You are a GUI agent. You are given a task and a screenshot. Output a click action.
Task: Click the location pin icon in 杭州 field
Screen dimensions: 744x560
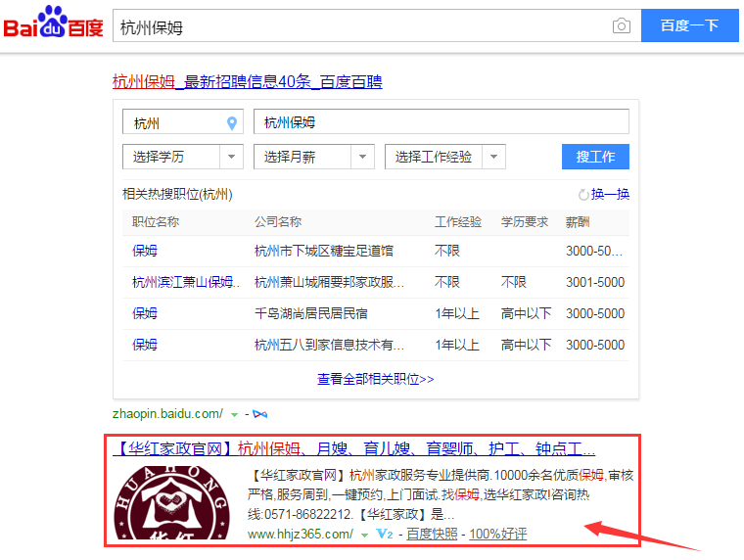[232, 123]
